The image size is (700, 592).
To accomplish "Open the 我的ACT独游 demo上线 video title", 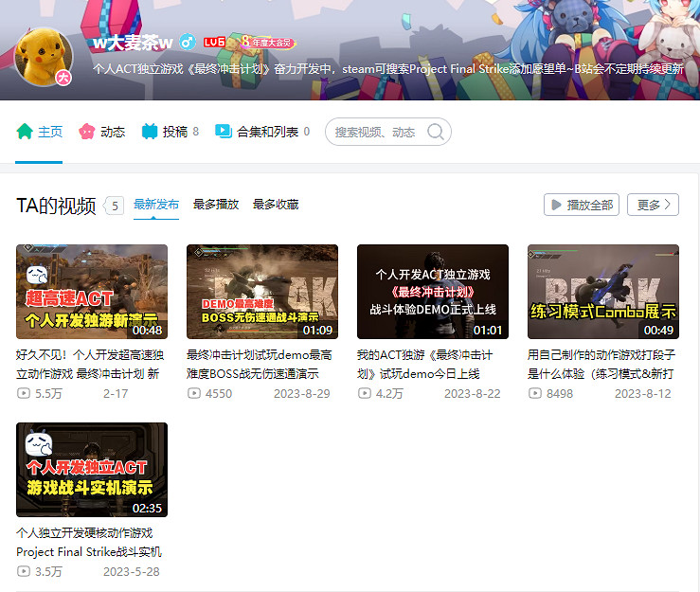I will click(424, 364).
